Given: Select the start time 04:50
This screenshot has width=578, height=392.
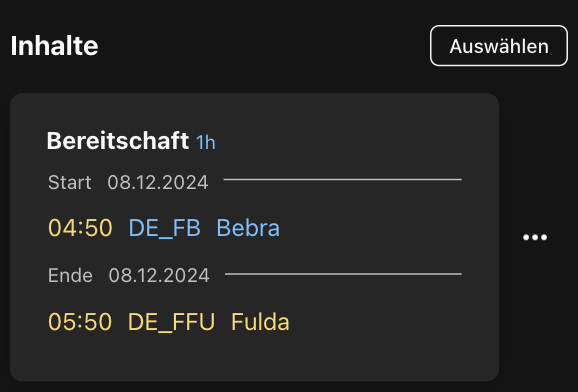Looking at the screenshot, I should point(80,228).
